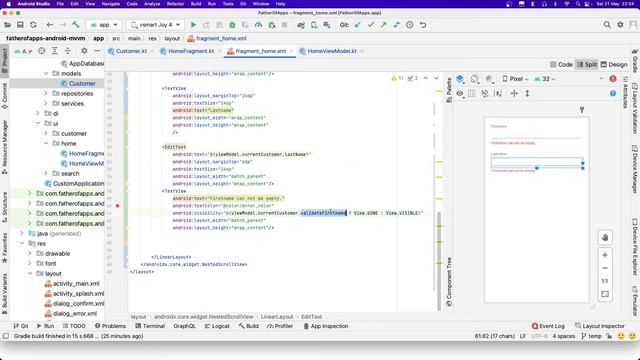640x360 pixels.
Task: Click the temp Git branch in status bar
Action: pyautogui.click(x=592, y=336)
